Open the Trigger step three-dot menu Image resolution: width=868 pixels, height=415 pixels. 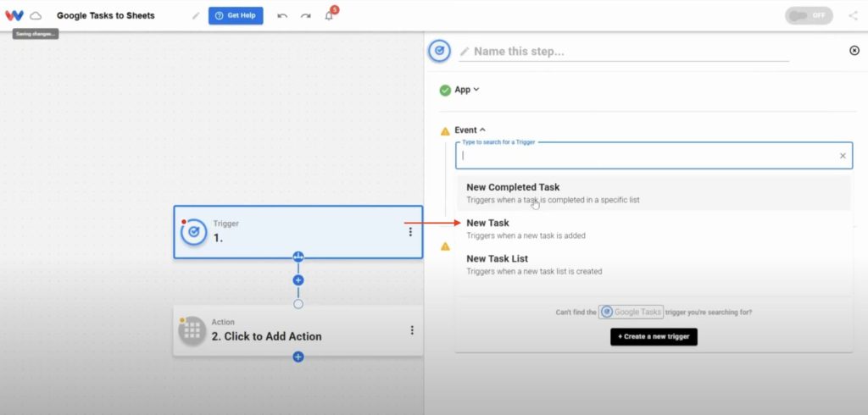click(x=410, y=232)
